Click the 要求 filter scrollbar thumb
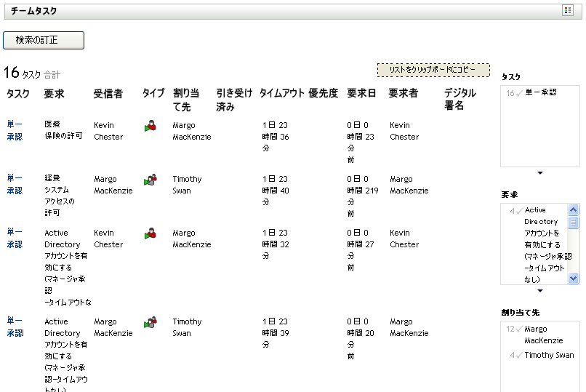Image resolution: width=586 pixels, height=392 pixels. 574,223
